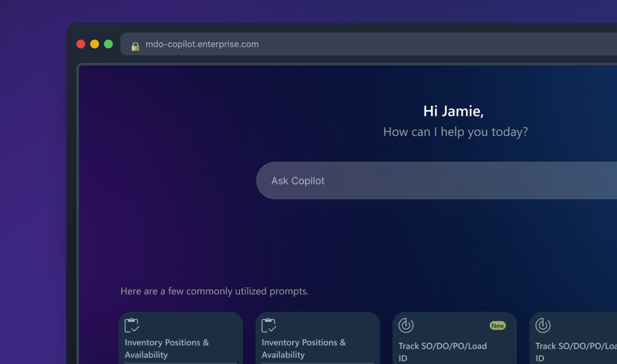Click the How can I help you today text

point(455,132)
